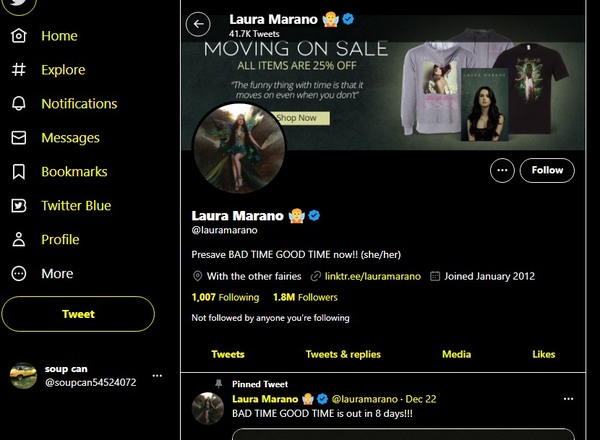Screen dimensions: 600x440
Task: View the 1.8M Followers list
Action: click(x=305, y=297)
